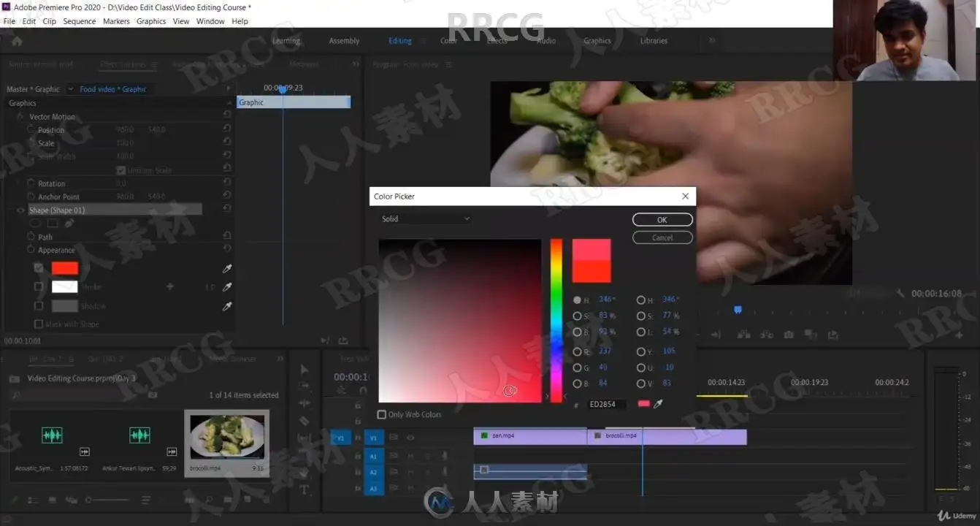Reset the Anchor Point parameter

point(227,197)
